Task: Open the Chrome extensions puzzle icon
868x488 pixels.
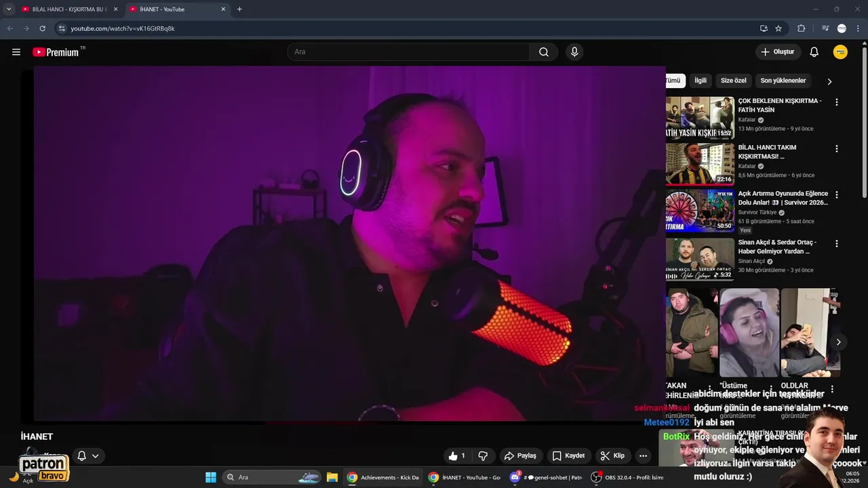Action: tap(802, 28)
